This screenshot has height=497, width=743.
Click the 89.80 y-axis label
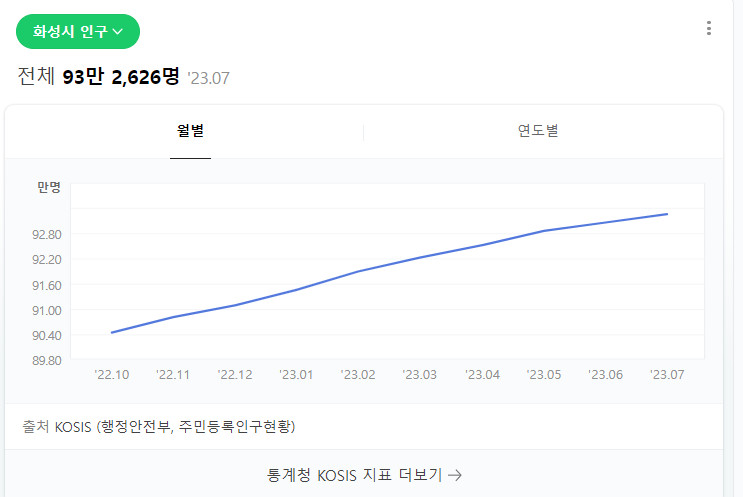pyautogui.click(x=46, y=361)
